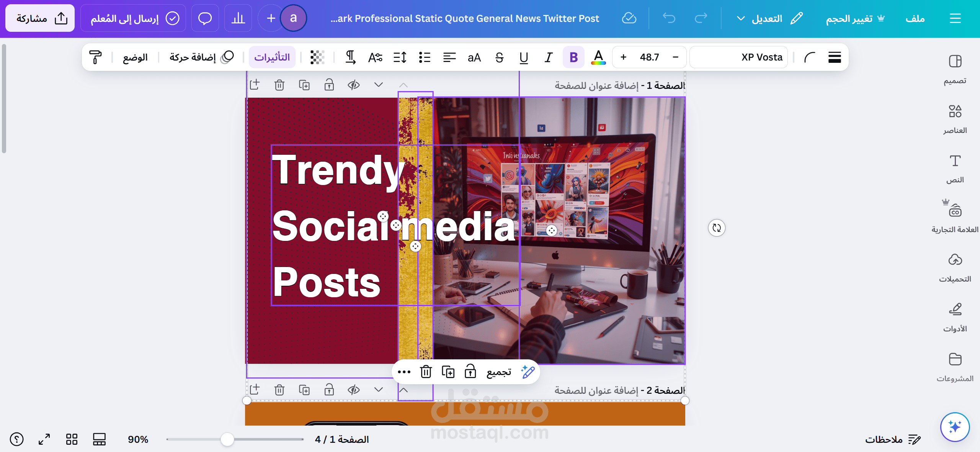Open تغيير الحجم resize option
Viewport: 980px width, 452px height.
tap(855, 18)
